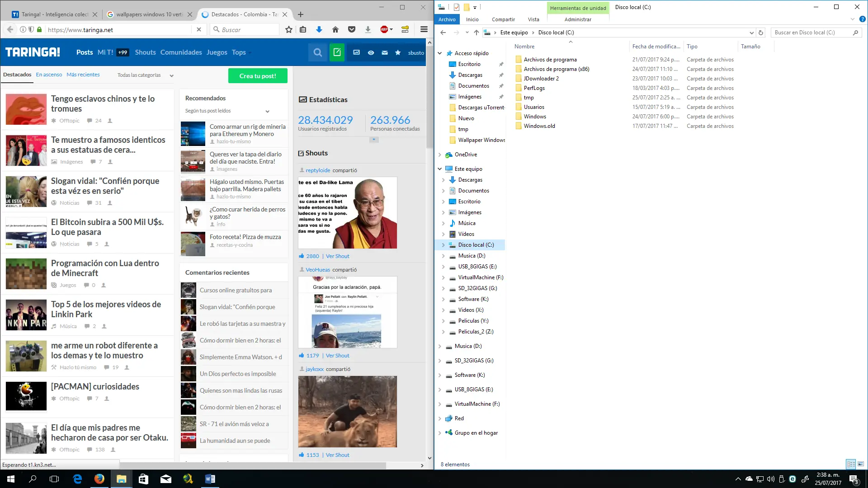Launch Microsoft Edge from the taskbar
The width and height of the screenshot is (868, 488).
pyautogui.click(x=77, y=479)
